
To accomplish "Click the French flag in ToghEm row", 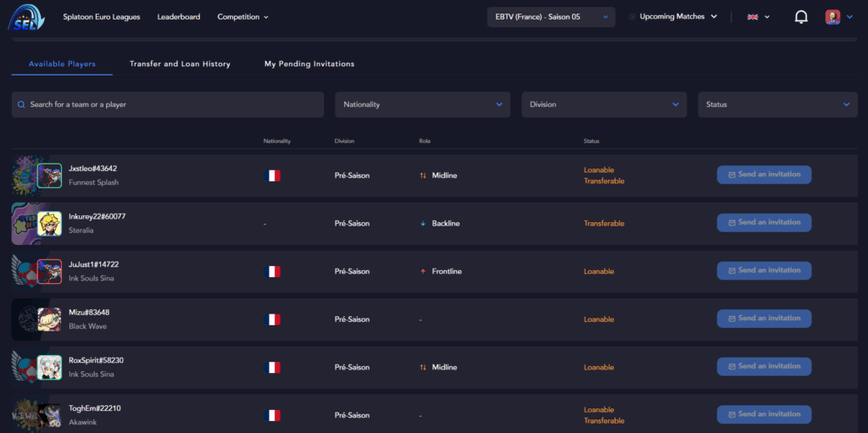I will pos(272,415).
